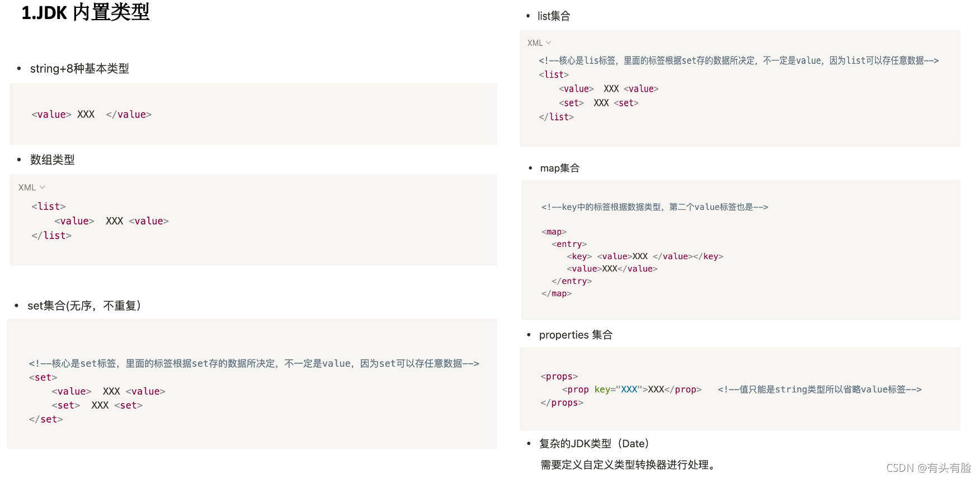This screenshot has width=980, height=478.
Task: Click the line "<key> <value>XXX </value></key>"
Action: [x=645, y=256]
